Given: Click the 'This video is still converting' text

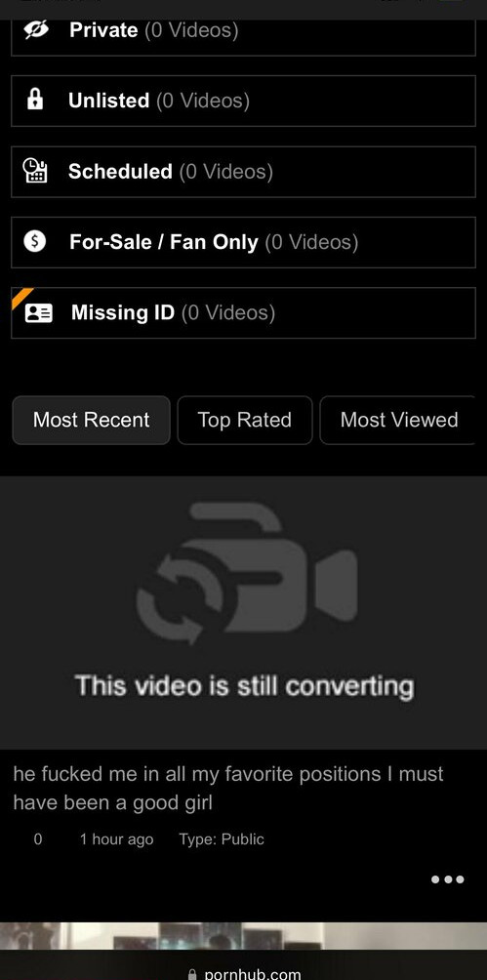Looking at the screenshot, I should pos(244,685).
